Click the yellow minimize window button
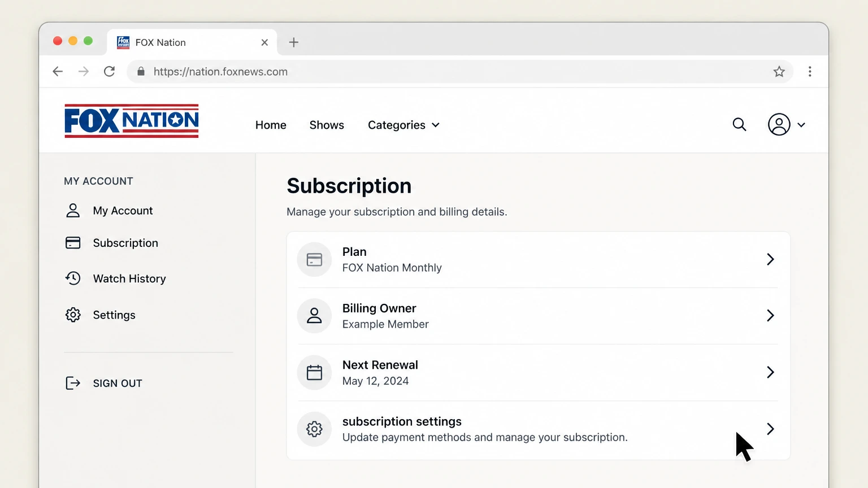This screenshot has width=868, height=488. coord(73,41)
